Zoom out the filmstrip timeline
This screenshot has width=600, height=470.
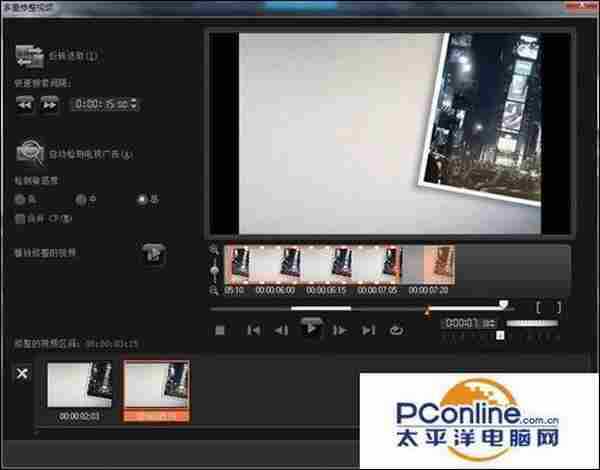tap(214, 291)
